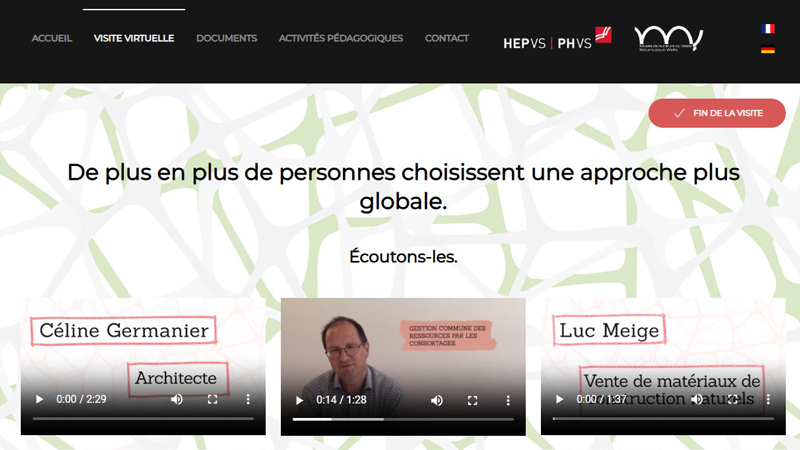Open the middle video's three-dot menu
Viewport: 800px width, 450px height.
tap(508, 401)
